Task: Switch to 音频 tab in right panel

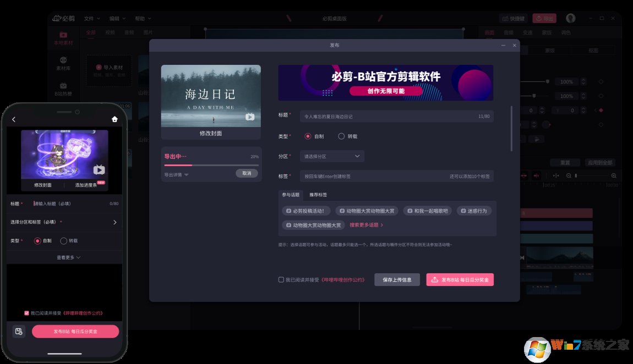Action: click(x=508, y=32)
